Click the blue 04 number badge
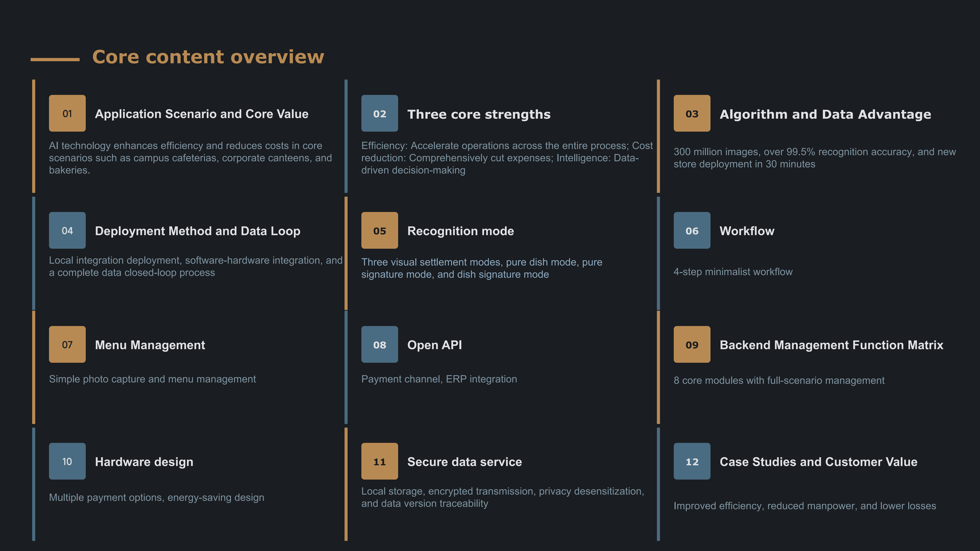Image resolution: width=980 pixels, height=551 pixels. (x=67, y=230)
